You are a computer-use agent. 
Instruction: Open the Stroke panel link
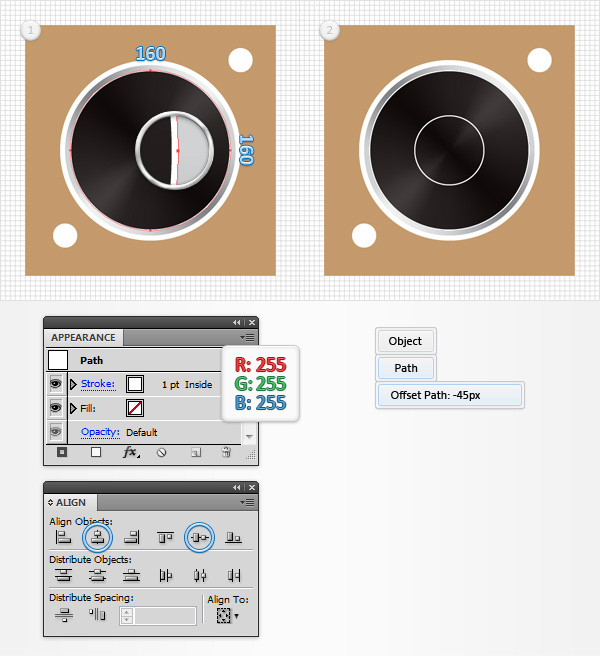click(x=97, y=384)
